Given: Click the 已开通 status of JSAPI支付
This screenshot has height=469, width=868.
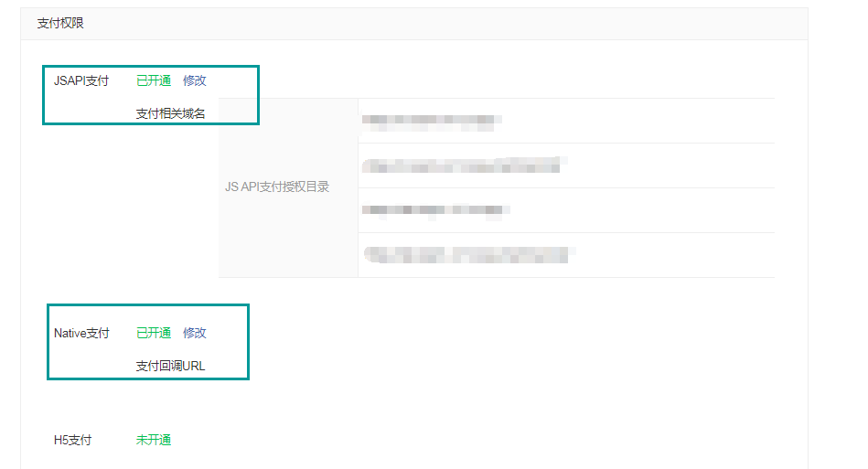Looking at the screenshot, I should pos(154,80).
